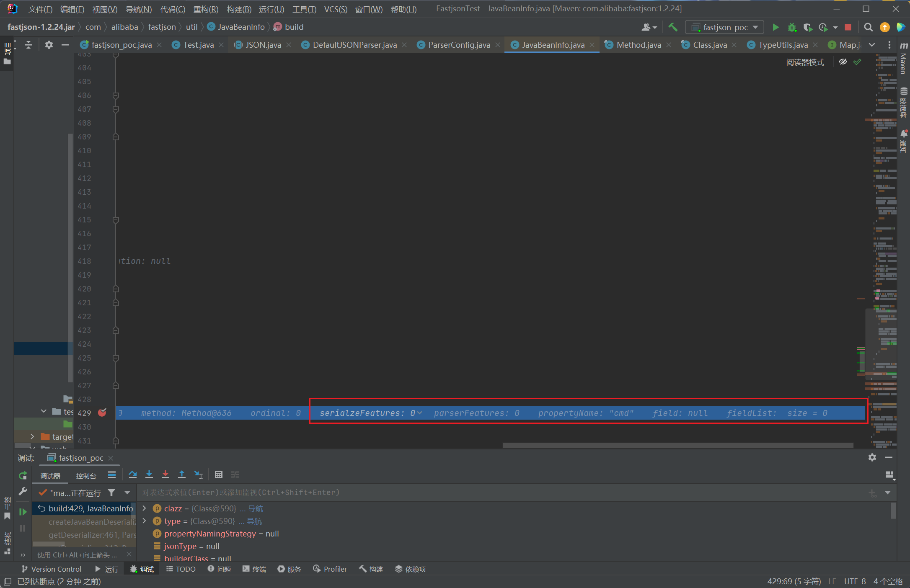Open the fastjson_poc run configuration dropdown

point(725,27)
